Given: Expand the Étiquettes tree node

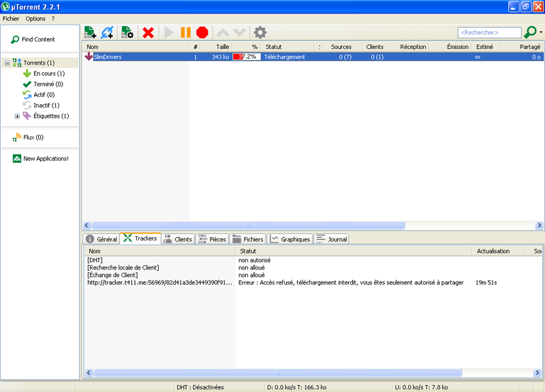Looking at the screenshot, I should [18, 116].
